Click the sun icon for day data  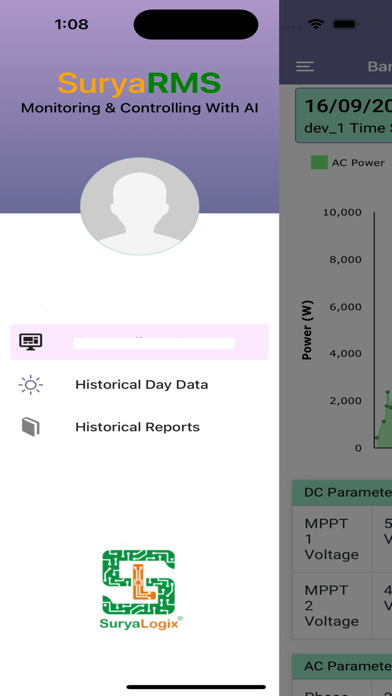coord(31,384)
